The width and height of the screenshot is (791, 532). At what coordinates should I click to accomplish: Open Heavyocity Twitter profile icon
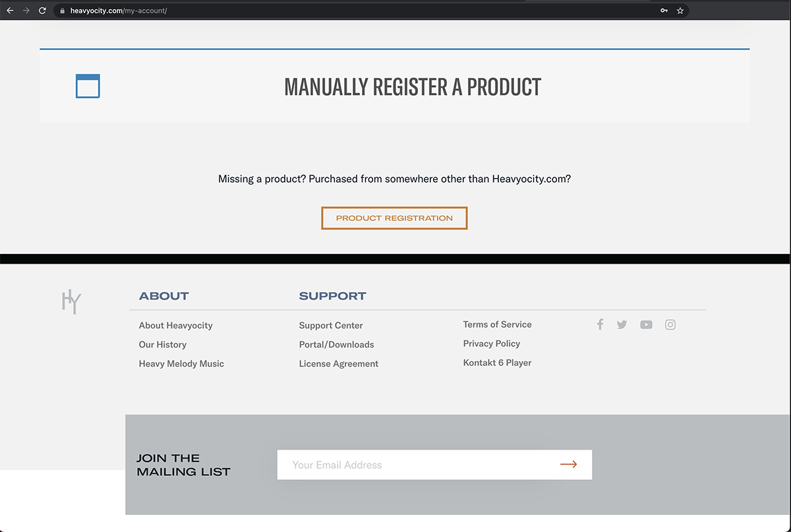point(622,324)
